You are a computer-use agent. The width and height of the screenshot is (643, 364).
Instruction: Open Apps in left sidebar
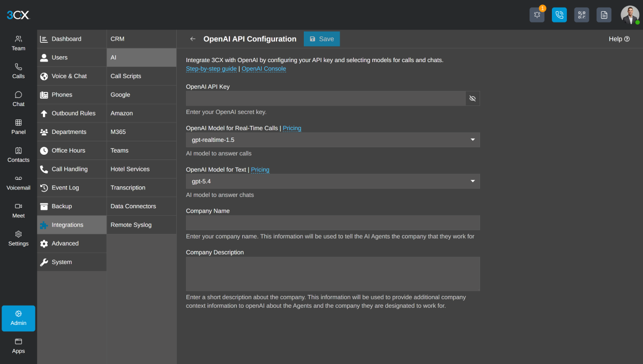pos(18,346)
